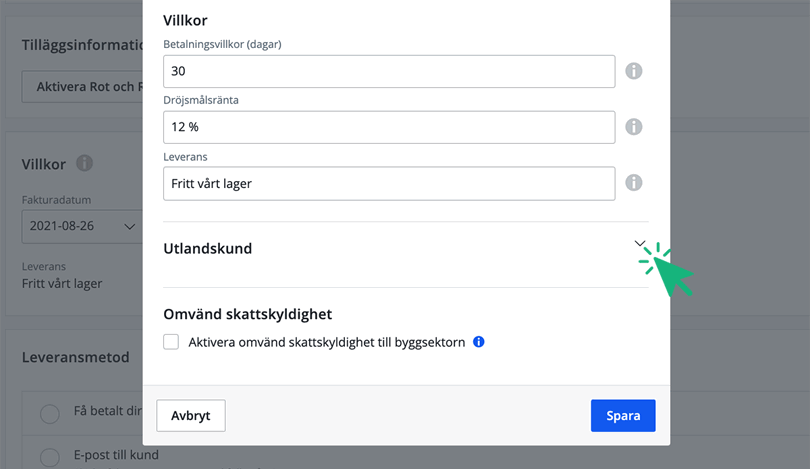The width and height of the screenshot is (810, 469).
Task: Click the Villkor heading in dialog
Action: point(185,20)
